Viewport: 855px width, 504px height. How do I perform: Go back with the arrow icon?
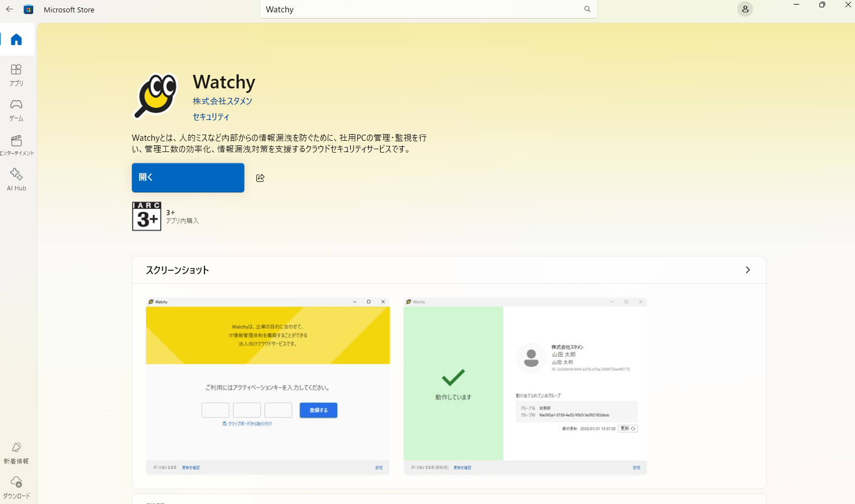click(10, 10)
